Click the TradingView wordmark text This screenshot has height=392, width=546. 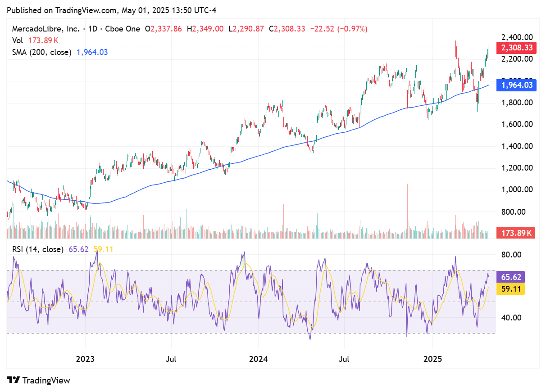coord(46,380)
